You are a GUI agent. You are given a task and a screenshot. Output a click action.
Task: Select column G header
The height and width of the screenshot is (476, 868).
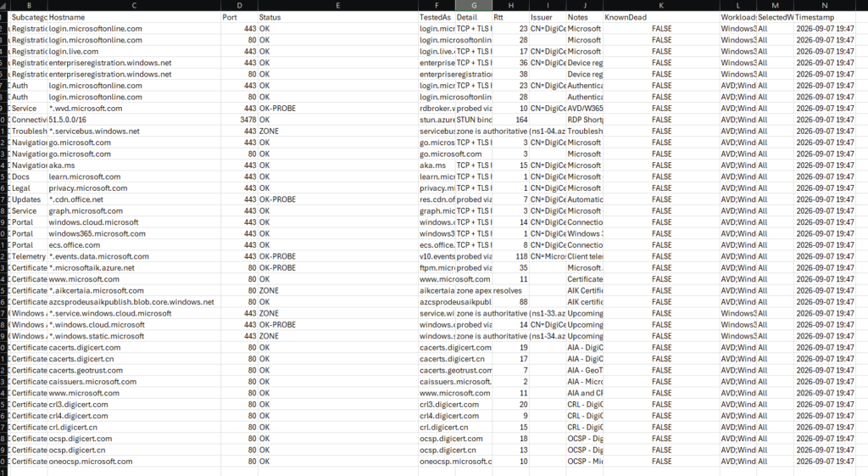pyautogui.click(x=474, y=6)
